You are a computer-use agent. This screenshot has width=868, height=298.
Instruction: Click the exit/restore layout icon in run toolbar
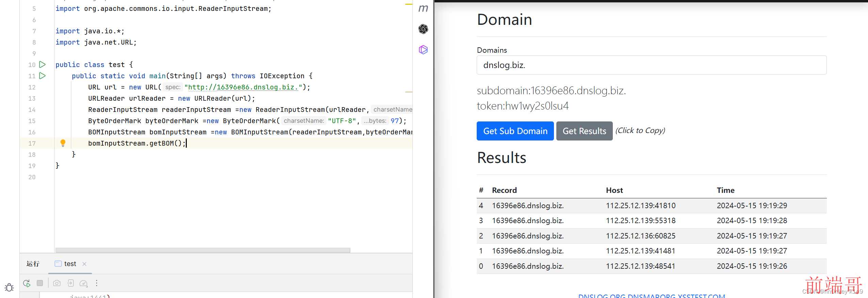tap(70, 283)
